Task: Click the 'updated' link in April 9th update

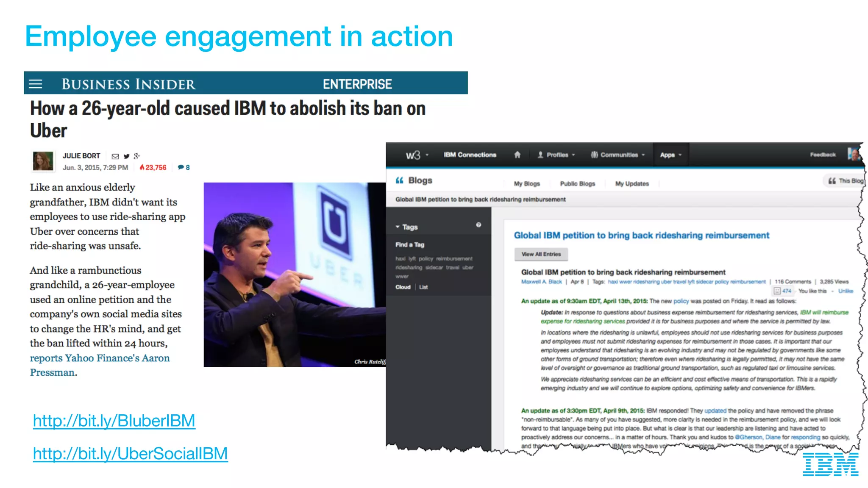Action: [x=715, y=411]
